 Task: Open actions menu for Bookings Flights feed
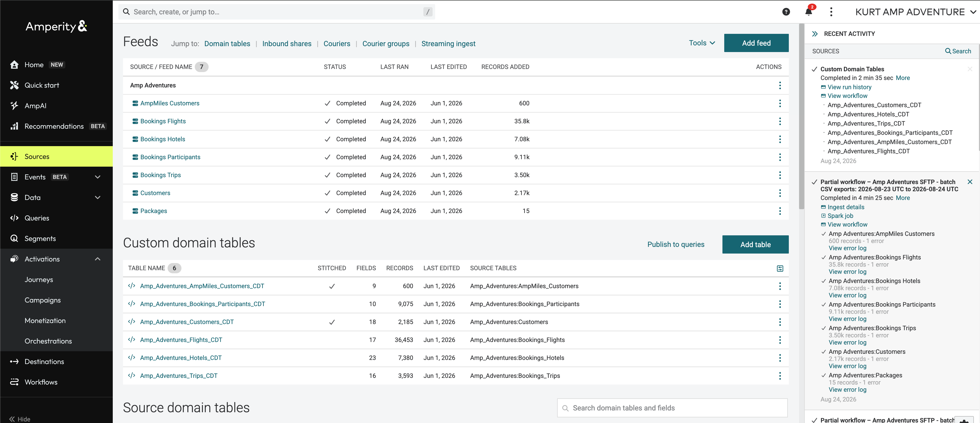tap(780, 121)
